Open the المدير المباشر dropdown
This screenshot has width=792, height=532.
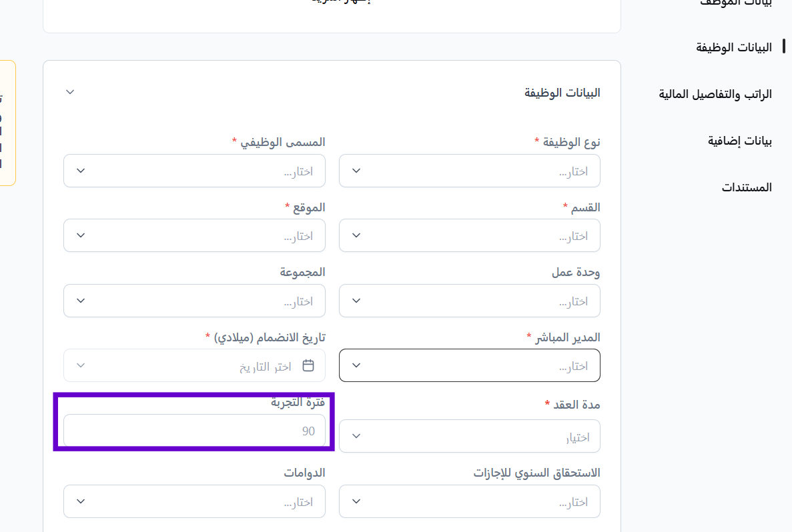point(469,365)
